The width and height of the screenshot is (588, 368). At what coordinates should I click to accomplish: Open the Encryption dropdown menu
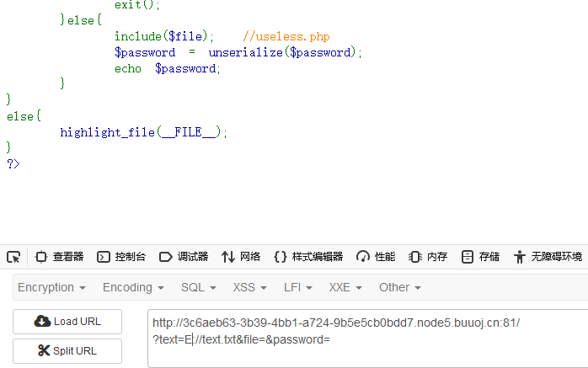(x=51, y=287)
